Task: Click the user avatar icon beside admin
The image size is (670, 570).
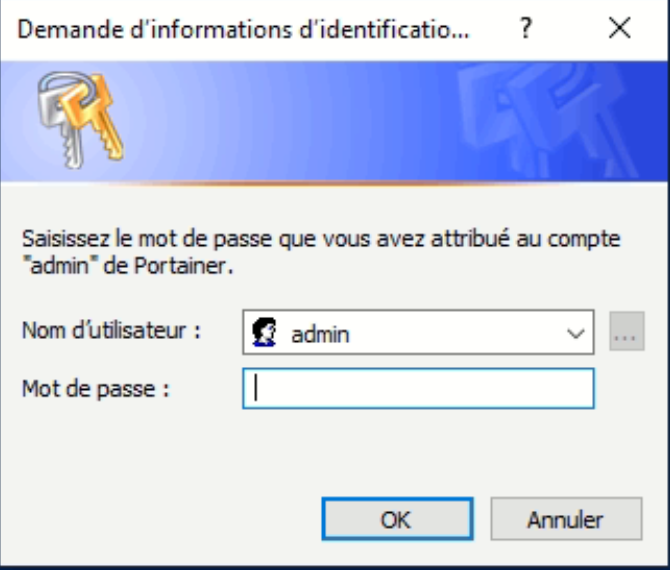Action: coord(264,332)
